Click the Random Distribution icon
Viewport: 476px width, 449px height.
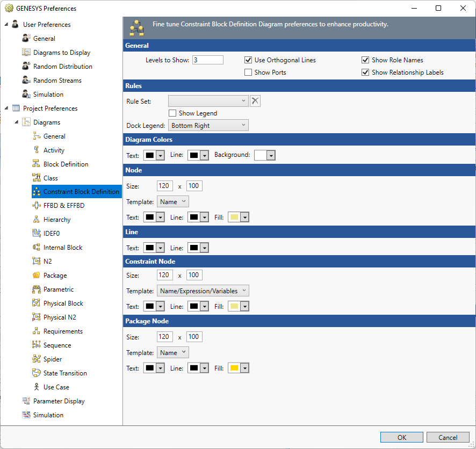click(26, 67)
